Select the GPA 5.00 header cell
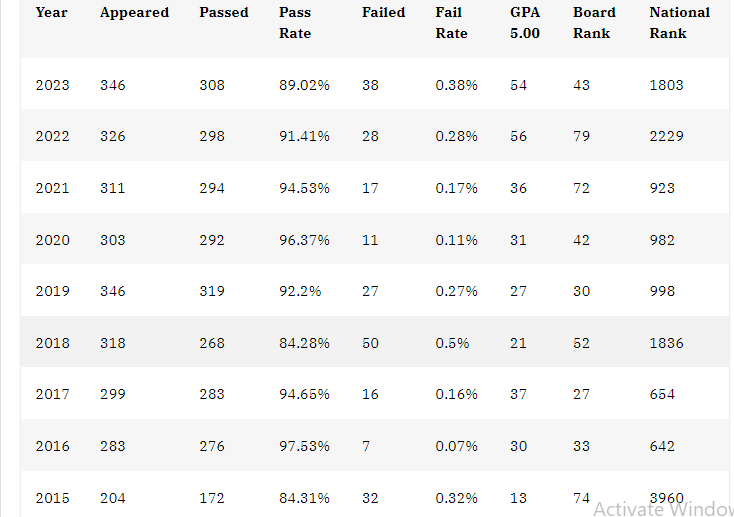 [x=525, y=22]
